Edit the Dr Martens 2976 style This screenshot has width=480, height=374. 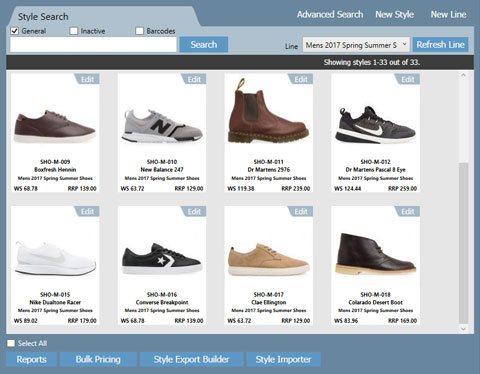click(x=301, y=79)
